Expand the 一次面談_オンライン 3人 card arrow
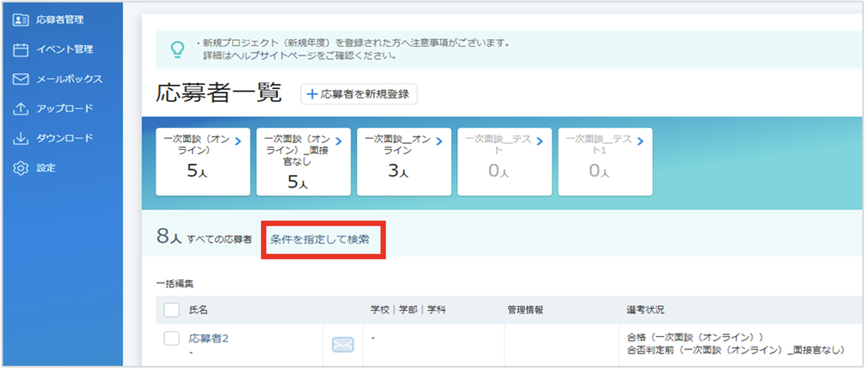The image size is (868, 370). click(x=439, y=141)
